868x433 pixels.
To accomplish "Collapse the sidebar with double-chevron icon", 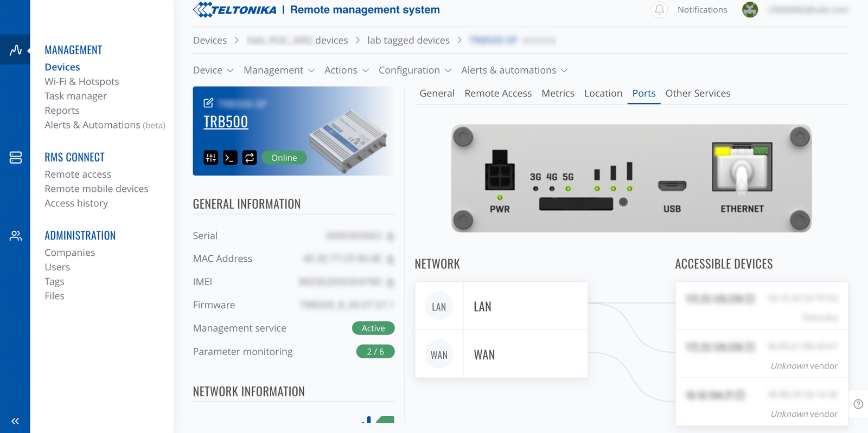I will [15, 421].
